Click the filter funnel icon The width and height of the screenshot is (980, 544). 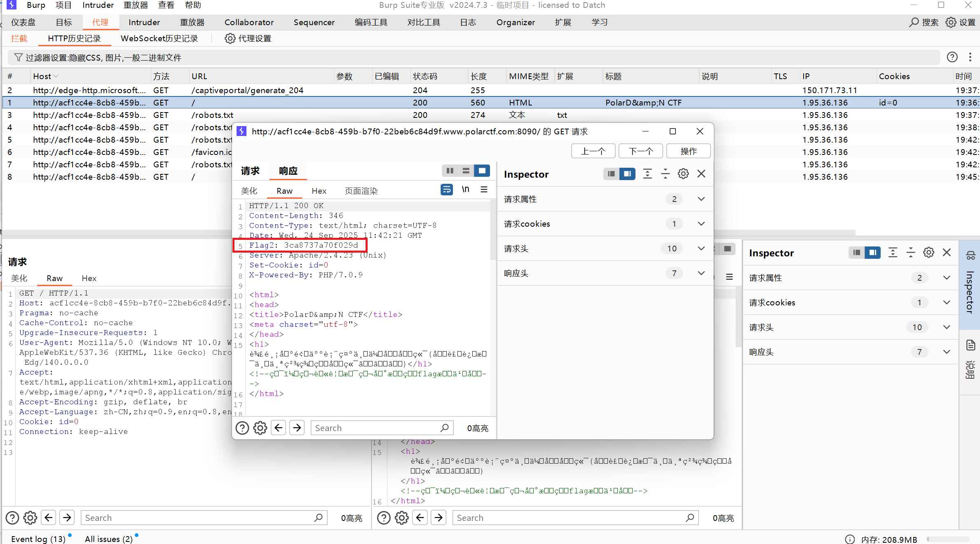click(18, 57)
